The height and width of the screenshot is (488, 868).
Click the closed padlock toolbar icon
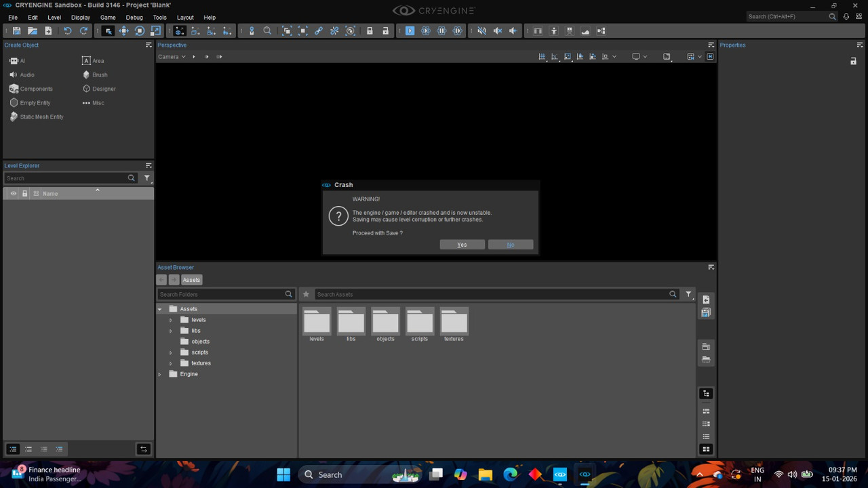tap(370, 31)
